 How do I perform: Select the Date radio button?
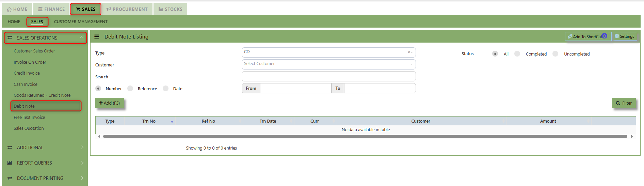[166, 89]
